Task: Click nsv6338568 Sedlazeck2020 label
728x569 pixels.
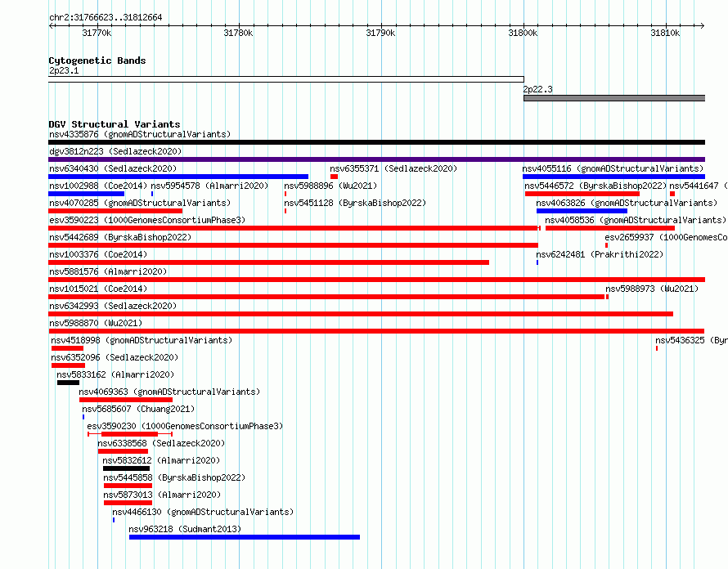Action: coord(161,443)
